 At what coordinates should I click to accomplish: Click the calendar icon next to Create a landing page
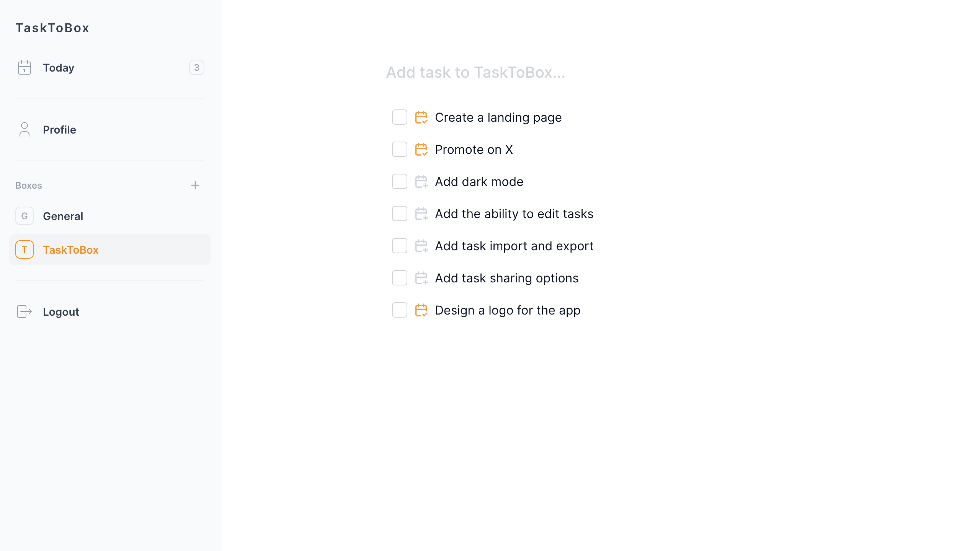[421, 118]
